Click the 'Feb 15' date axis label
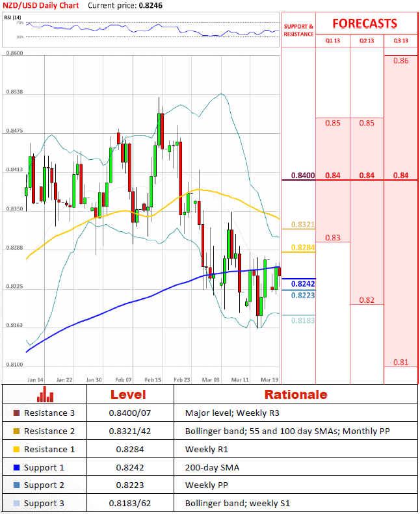420x514 pixels. point(153,379)
